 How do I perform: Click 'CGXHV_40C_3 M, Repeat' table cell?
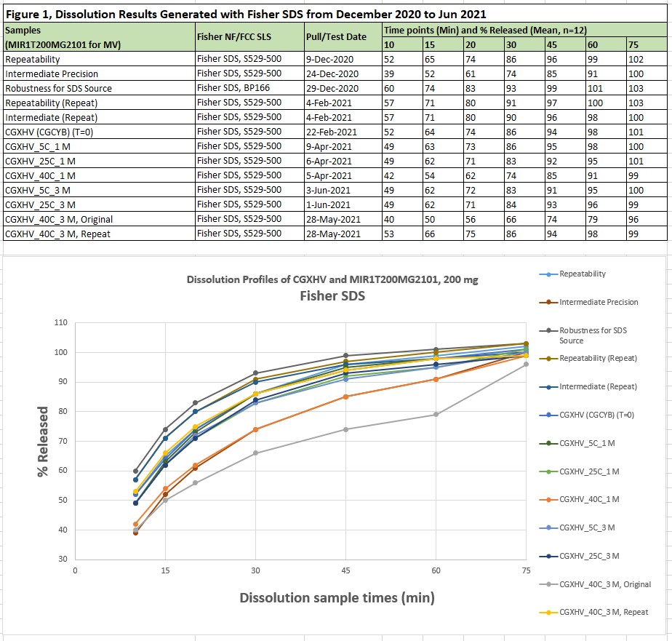99,234
